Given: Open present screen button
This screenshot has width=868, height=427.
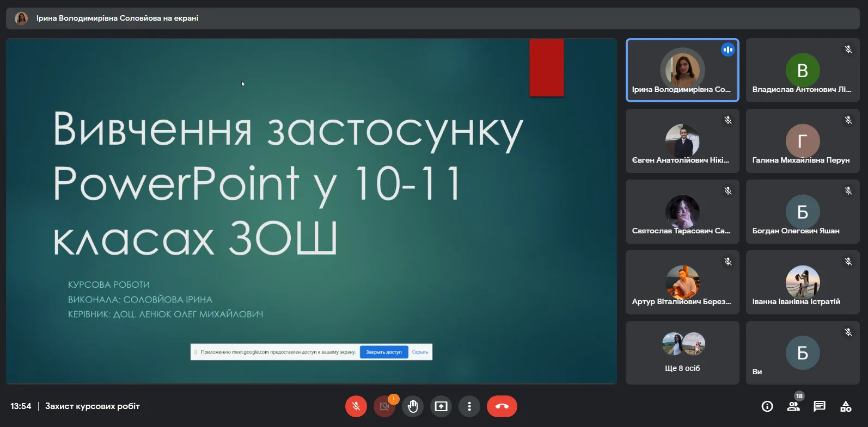Looking at the screenshot, I should 441,406.
